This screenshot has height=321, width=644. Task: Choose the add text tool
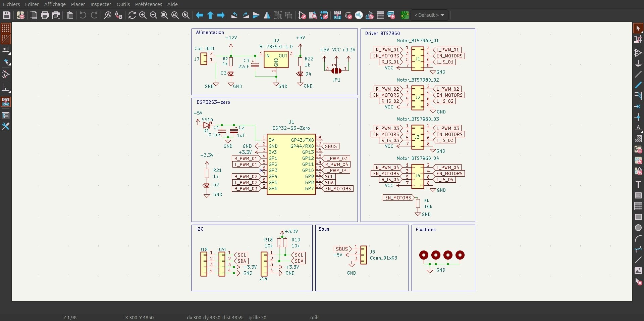[638, 185]
